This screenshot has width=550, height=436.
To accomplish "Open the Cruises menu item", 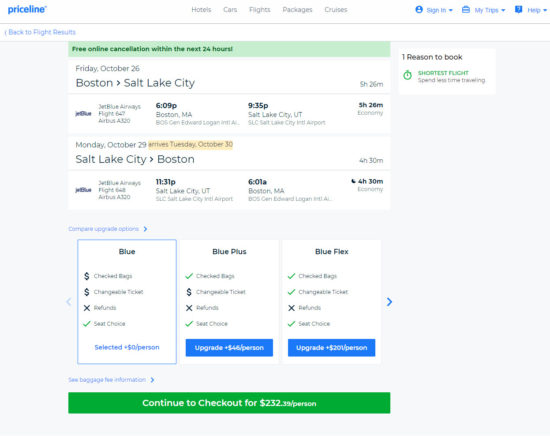I will point(336,10).
